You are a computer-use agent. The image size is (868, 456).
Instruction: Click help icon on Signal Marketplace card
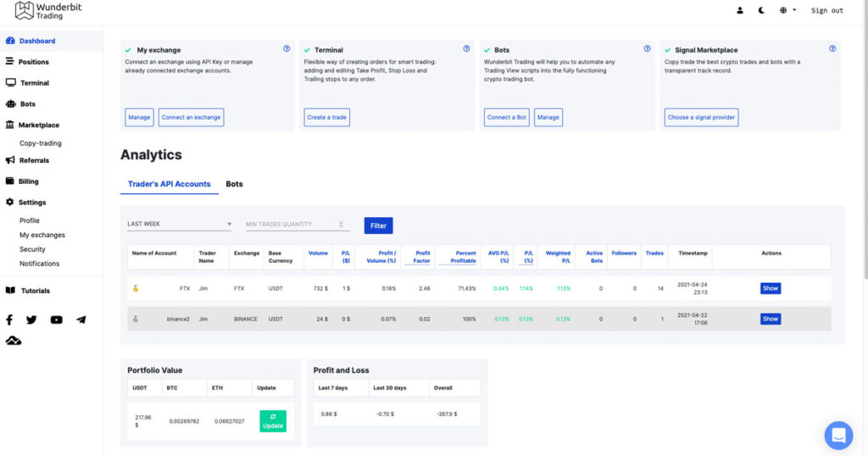832,48
